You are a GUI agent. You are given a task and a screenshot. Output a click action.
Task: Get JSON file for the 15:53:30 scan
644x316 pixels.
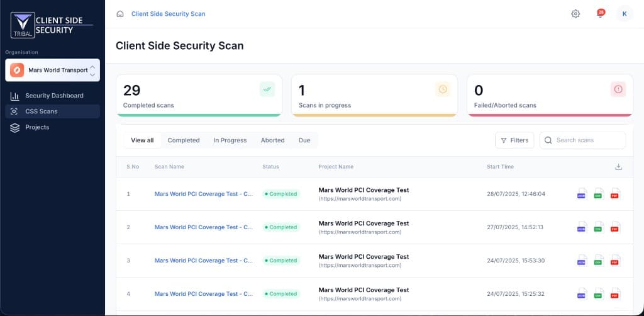point(582,261)
